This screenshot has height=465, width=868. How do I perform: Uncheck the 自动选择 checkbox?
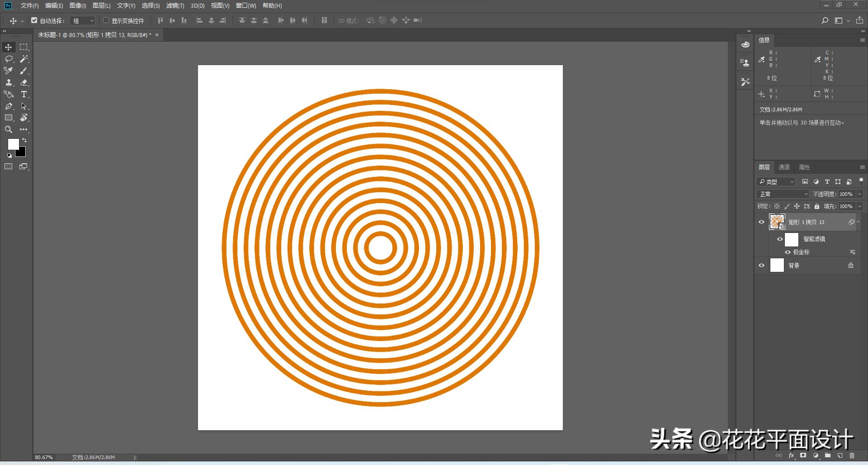[x=34, y=20]
